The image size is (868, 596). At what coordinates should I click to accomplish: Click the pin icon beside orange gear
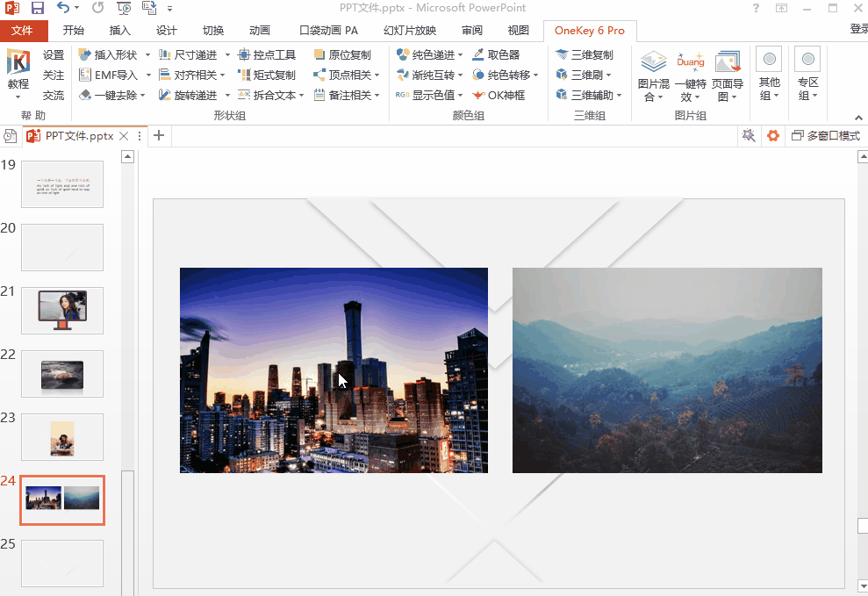tap(749, 135)
